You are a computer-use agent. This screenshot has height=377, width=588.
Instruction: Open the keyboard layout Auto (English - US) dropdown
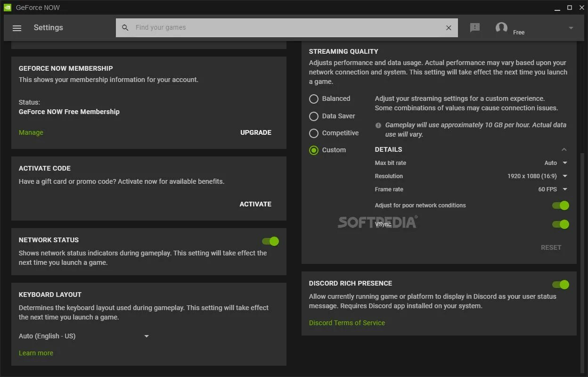(84, 336)
